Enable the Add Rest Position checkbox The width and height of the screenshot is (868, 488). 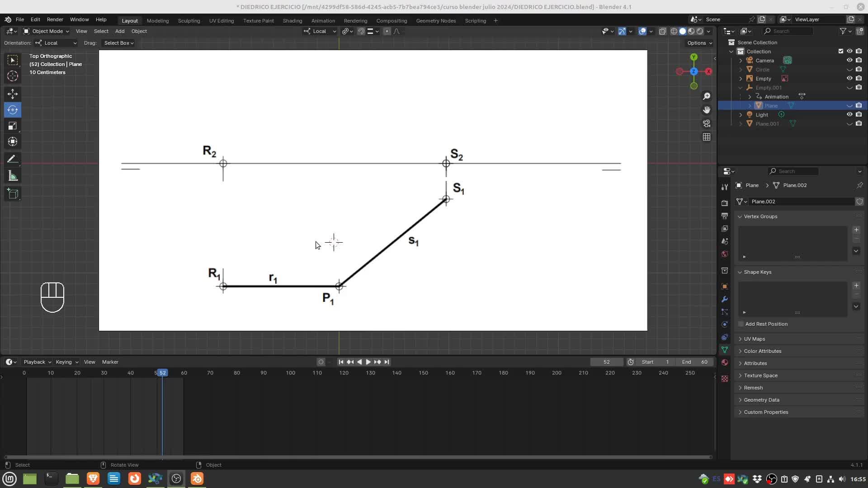[x=741, y=324]
